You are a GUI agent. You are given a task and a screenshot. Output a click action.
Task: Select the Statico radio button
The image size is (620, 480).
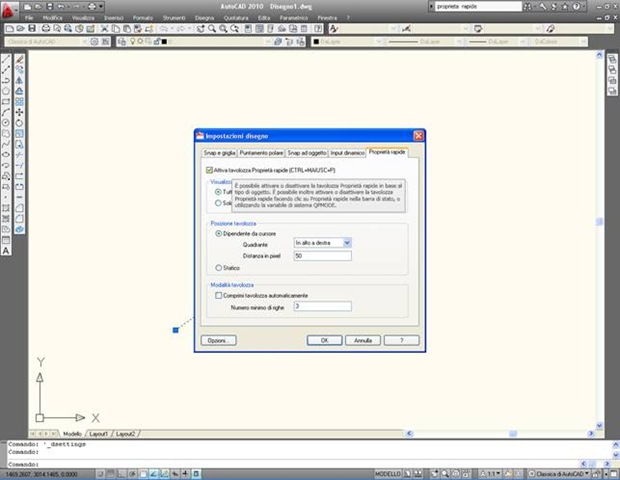click(x=219, y=268)
